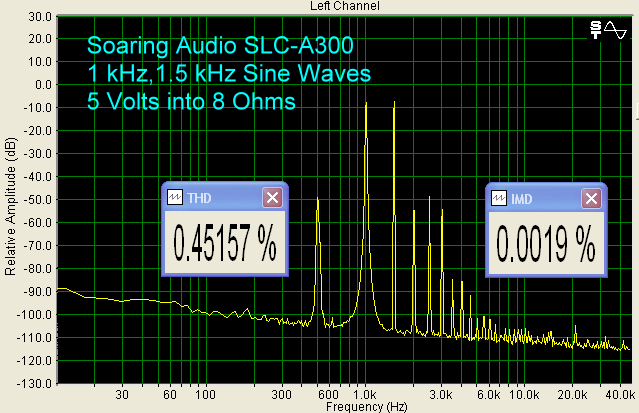Click the THD window's waveform icon

[175, 198]
